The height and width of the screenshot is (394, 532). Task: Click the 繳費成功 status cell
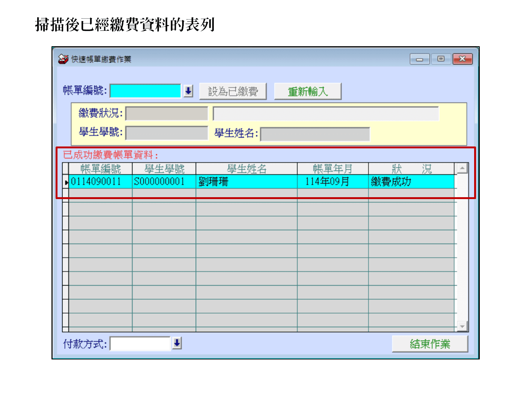tap(391, 182)
